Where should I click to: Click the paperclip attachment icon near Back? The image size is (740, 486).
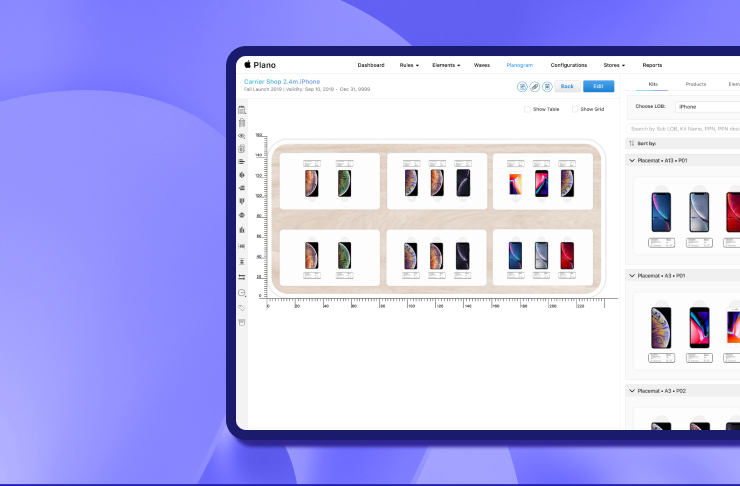click(535, 86)
